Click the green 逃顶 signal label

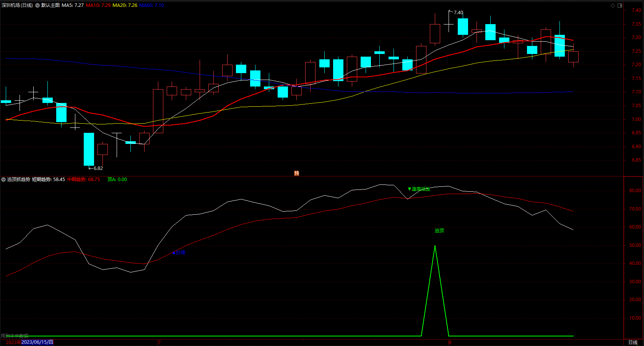439,231
